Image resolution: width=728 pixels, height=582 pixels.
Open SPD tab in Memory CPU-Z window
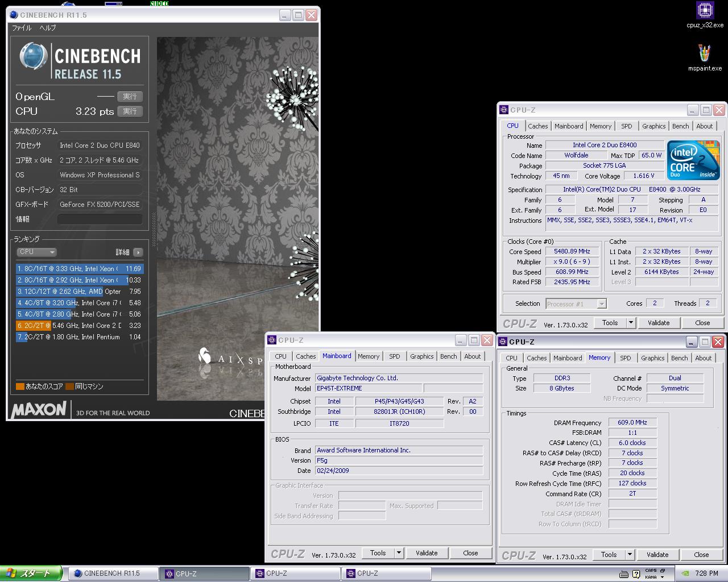tap(625, 358)
